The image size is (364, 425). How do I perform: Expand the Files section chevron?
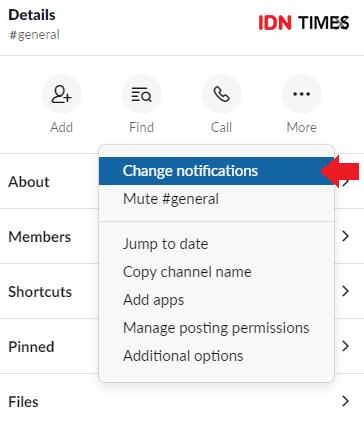pos(345,401)
